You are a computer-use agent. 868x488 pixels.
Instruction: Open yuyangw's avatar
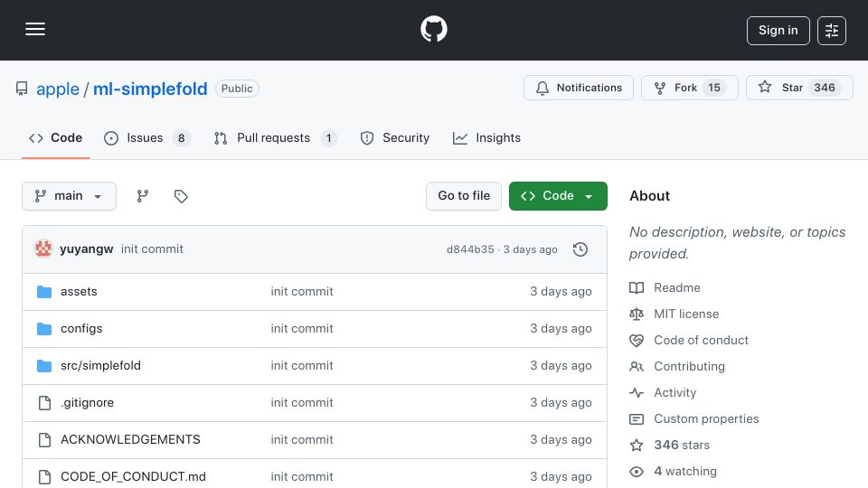pyautogui.click(x=43, y=249)
